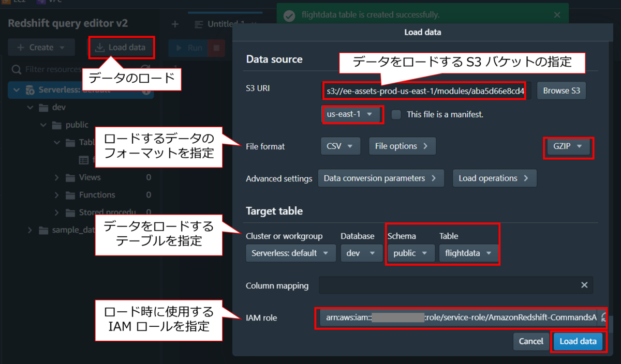Expand the Stored procedures folder
621x364 pixels.
(57, 213)
